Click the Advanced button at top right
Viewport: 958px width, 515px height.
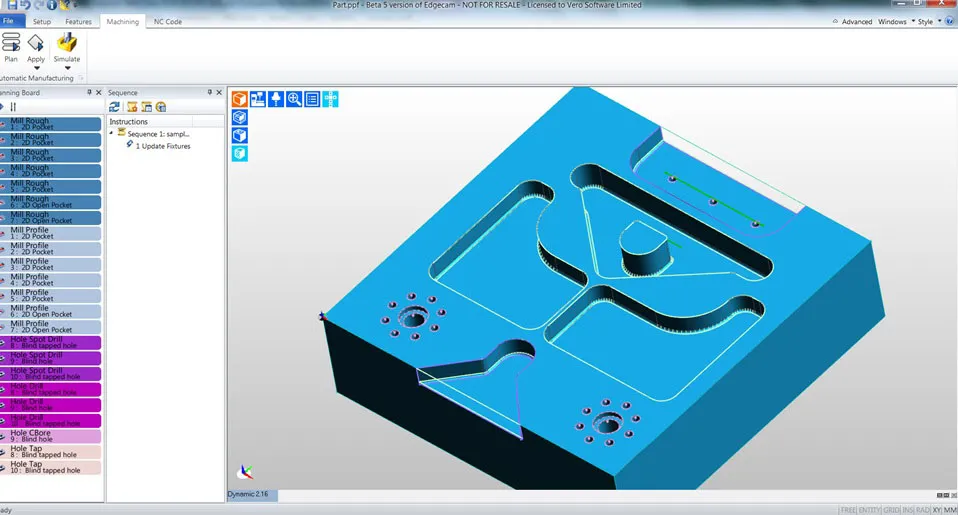pos(853,21)
